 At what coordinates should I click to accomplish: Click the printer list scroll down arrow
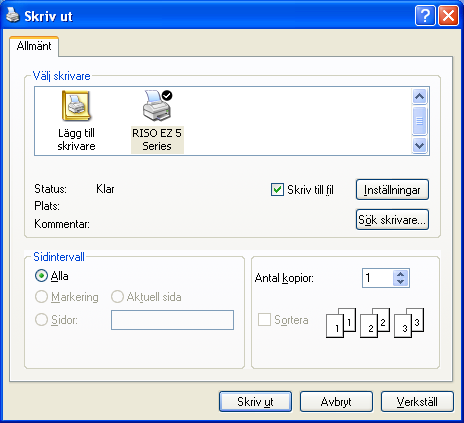point(420,146)
